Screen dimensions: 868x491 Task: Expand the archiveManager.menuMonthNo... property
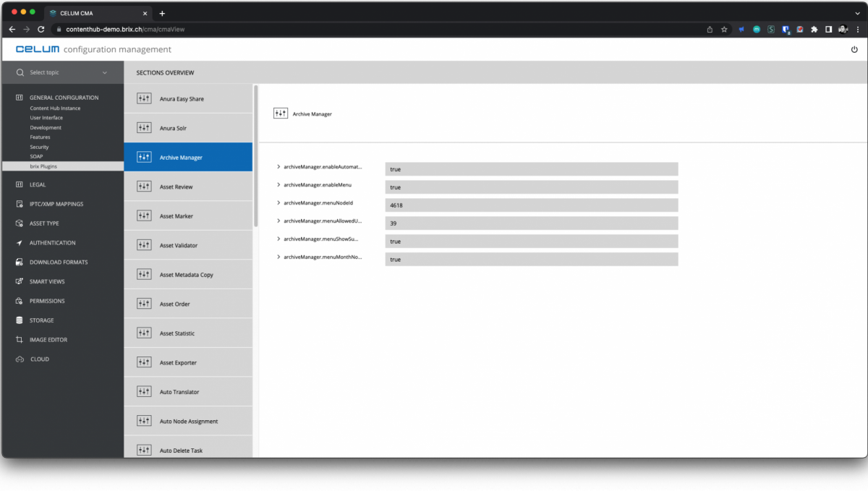pos(278,257)
